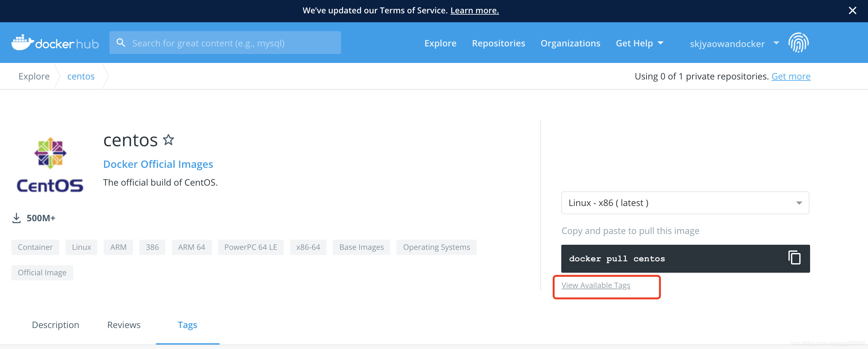Click the 500M+ download icon
868x349 pixels.
tap(16, 218)
